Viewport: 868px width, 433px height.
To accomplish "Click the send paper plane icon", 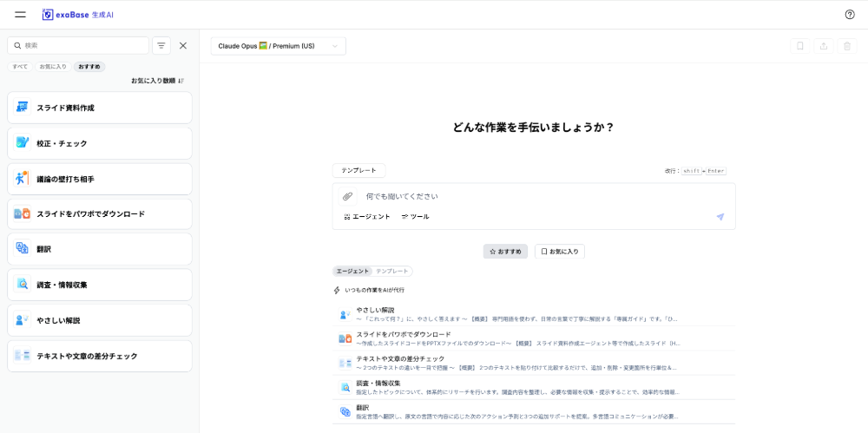I will point(720,217).
